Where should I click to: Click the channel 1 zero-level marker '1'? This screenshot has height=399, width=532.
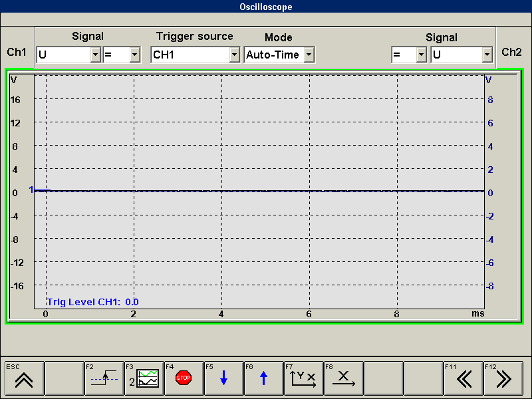31,190
